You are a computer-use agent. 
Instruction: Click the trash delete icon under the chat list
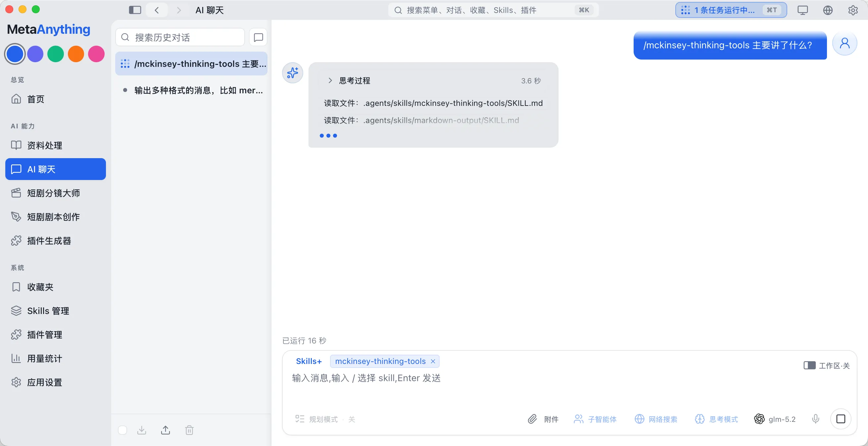(x=189, y=430)
